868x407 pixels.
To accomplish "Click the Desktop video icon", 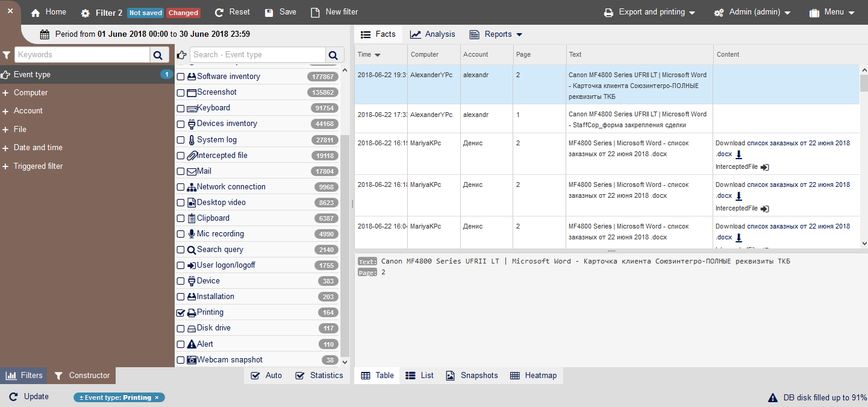I will 192,203.
